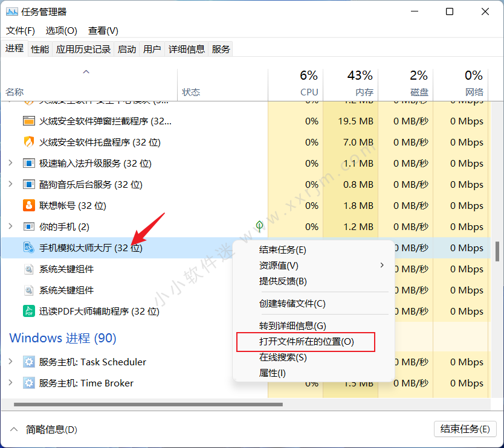Select the 联想帐号 (32 位) process row

click(246, 205)
